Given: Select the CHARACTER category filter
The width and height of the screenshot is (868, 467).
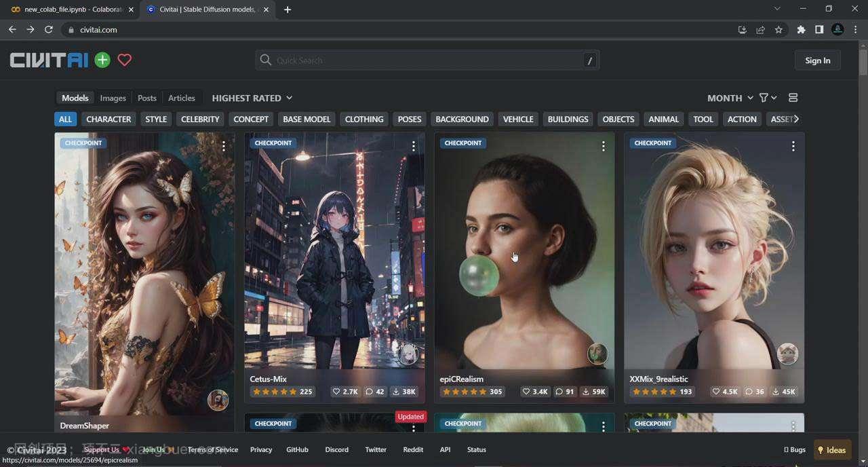Looking at the screenshot, I should pyautogui.click(x=108, y=119).
